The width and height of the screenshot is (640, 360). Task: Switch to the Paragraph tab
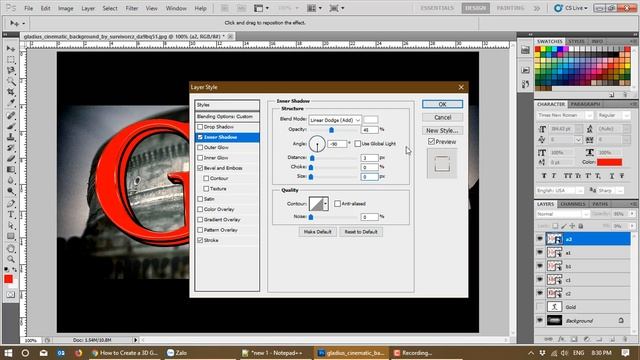(585, 104)
